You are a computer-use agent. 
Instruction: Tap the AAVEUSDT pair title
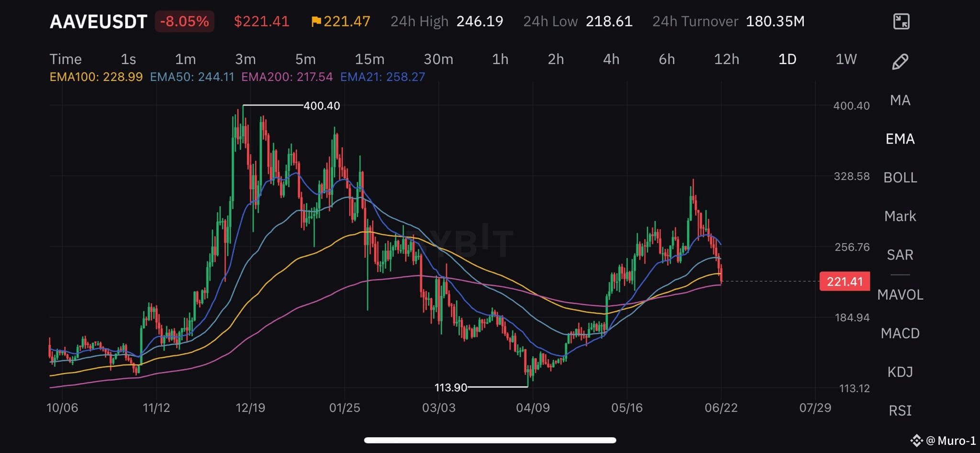[x=98, y=22]
